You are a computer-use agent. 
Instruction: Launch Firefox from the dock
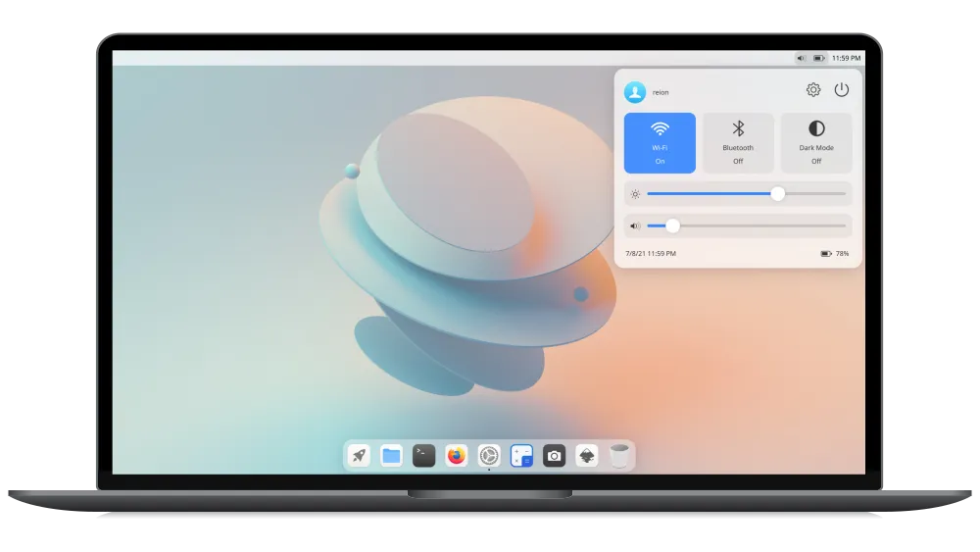[x=457, y=456]
